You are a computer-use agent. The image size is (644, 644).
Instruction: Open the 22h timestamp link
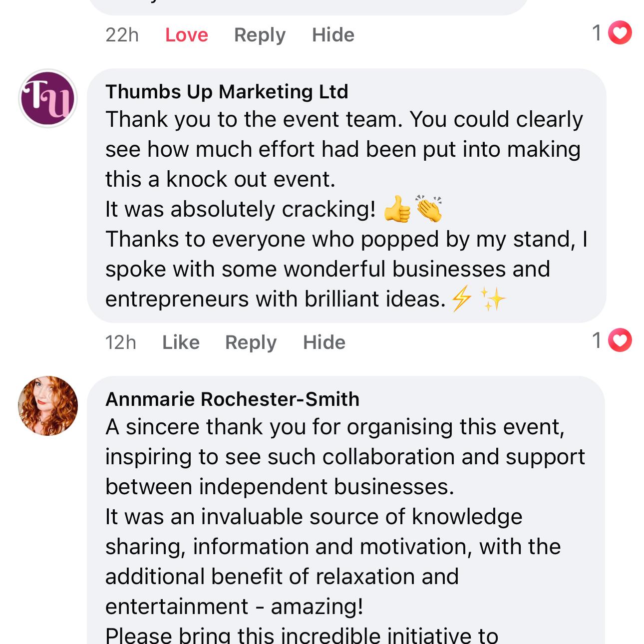pos(122,35)
